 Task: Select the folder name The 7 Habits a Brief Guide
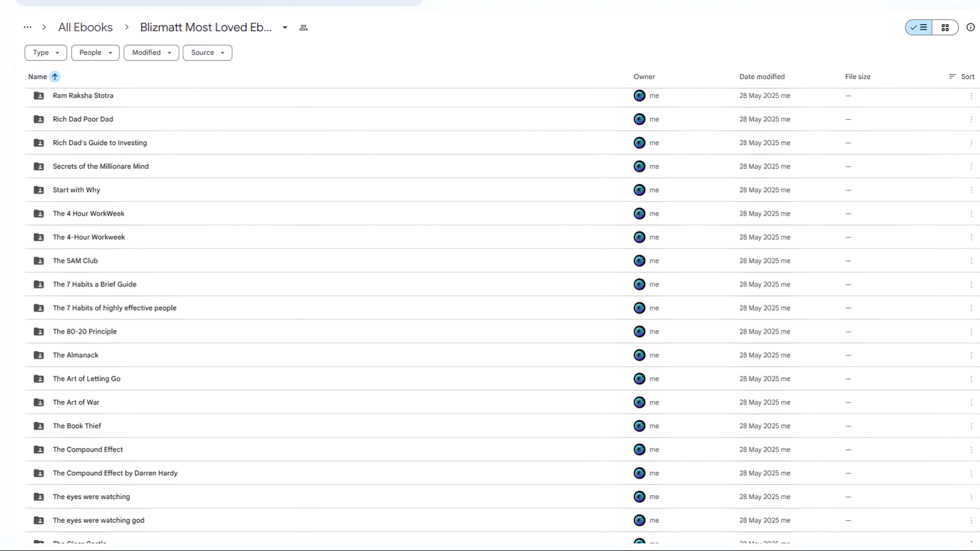point(94,284)
